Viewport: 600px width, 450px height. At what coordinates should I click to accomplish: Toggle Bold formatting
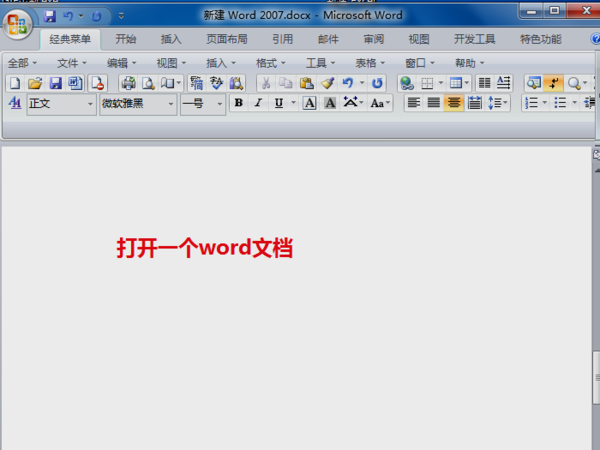tap(239, 103)
